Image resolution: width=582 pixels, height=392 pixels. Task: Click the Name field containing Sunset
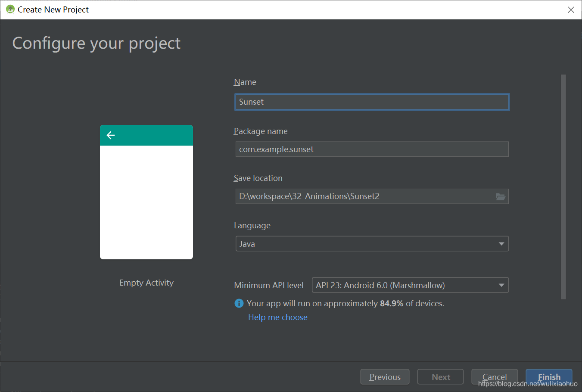pos(372,102)
